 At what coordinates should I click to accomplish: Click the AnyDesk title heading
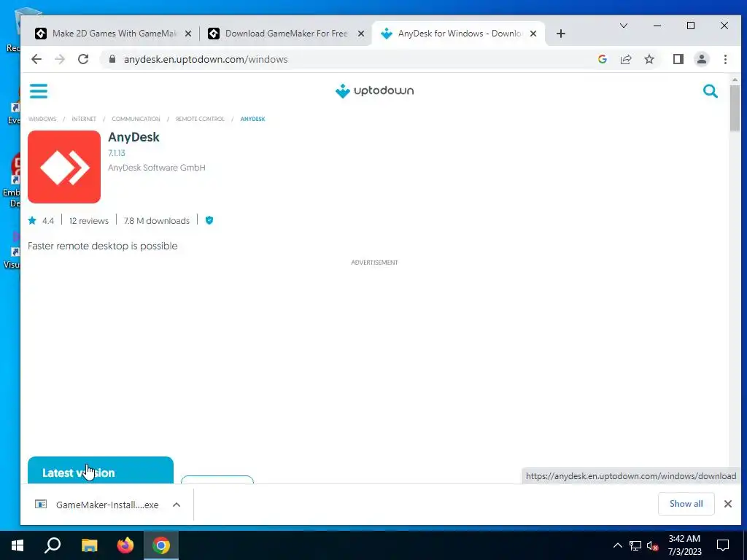[x=134, y=137]
